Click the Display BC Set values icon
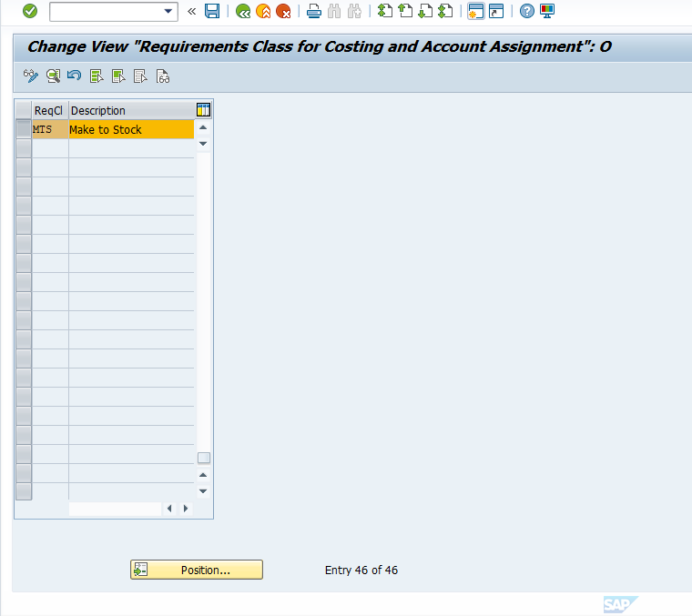The height and width of the screenshot is (616, 692). click(x=162, y=76)
